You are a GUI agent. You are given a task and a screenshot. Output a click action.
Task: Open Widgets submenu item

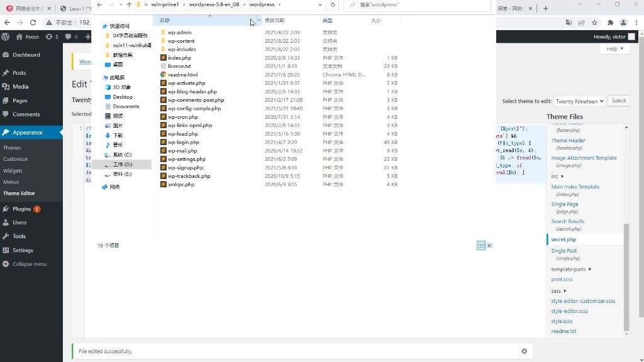pos(13,171)
